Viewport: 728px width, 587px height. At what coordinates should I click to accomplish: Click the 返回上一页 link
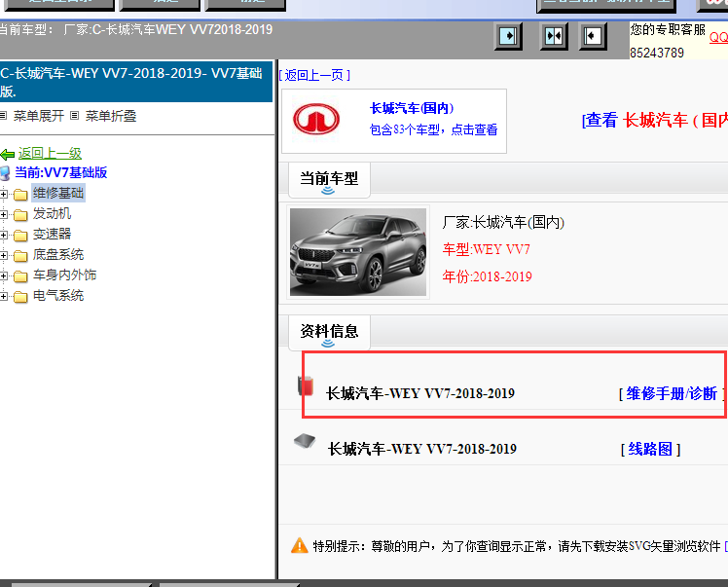(314, 75)
